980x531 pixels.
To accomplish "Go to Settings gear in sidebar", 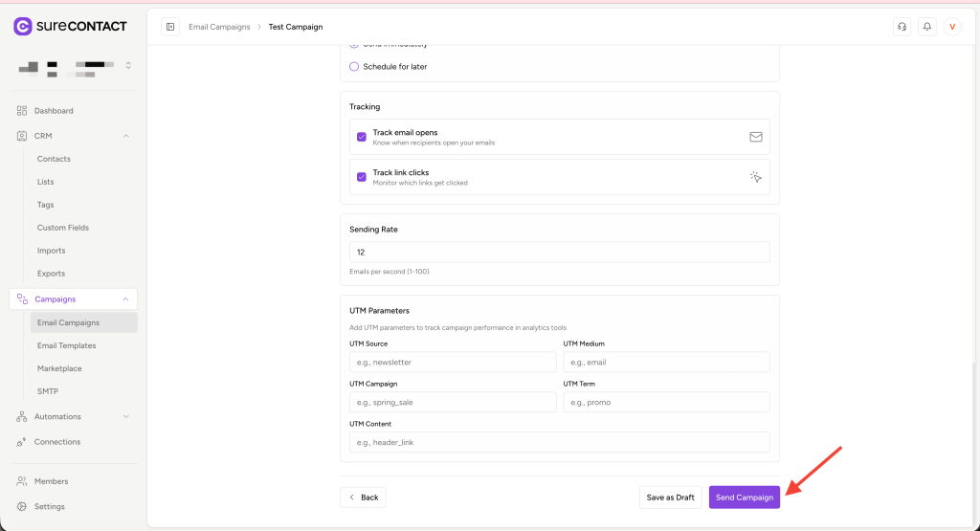I will (x=50, y=506).
